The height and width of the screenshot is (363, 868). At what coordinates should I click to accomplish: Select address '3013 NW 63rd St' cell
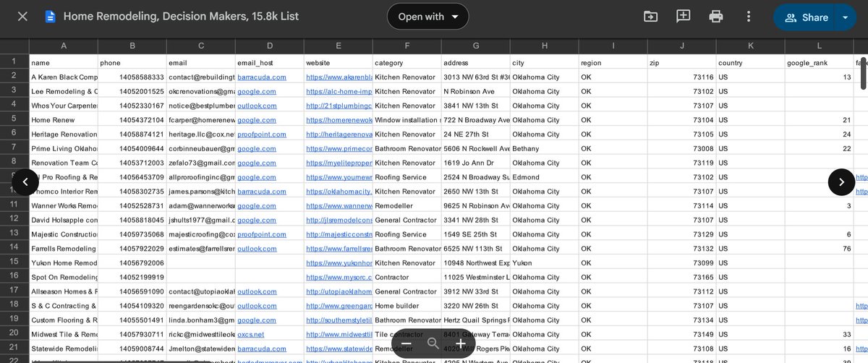(x=475, y=77)
